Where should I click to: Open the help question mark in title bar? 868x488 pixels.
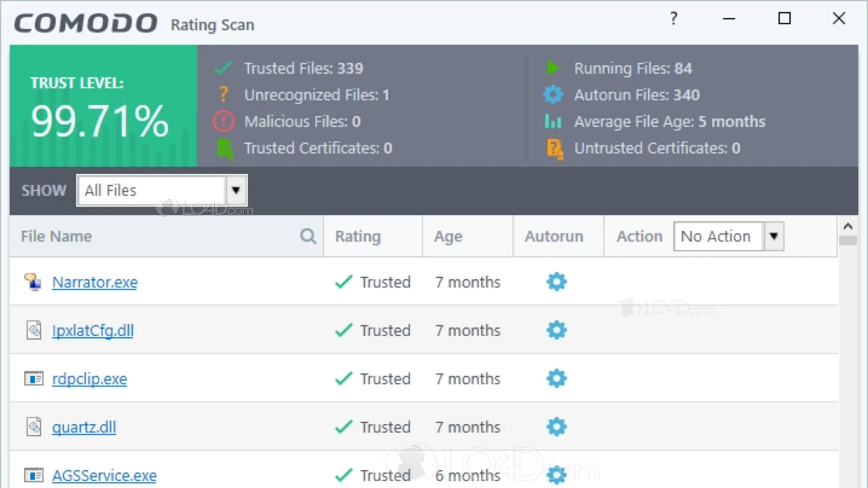point(673,19)
